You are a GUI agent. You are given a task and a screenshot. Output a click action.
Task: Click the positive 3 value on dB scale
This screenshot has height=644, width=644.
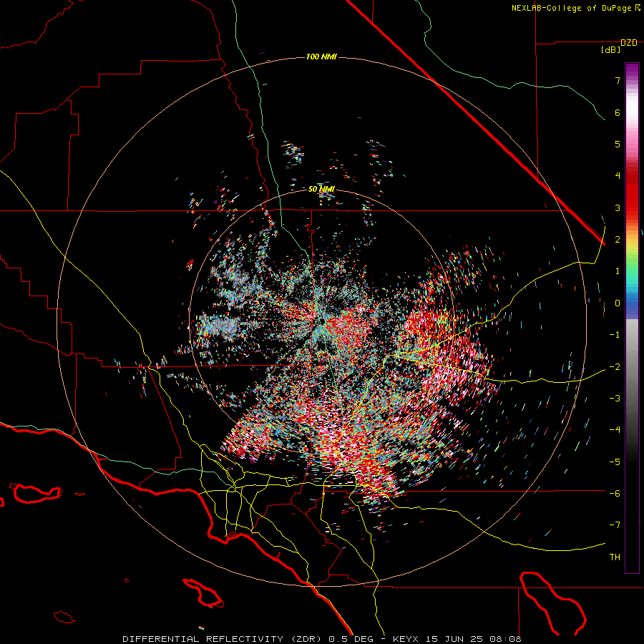(618, 208)
